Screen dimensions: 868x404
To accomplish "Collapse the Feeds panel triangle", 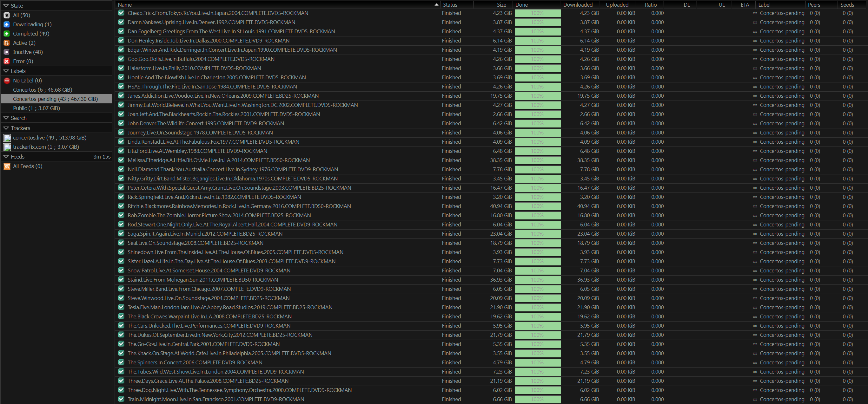I will [6, 157].
